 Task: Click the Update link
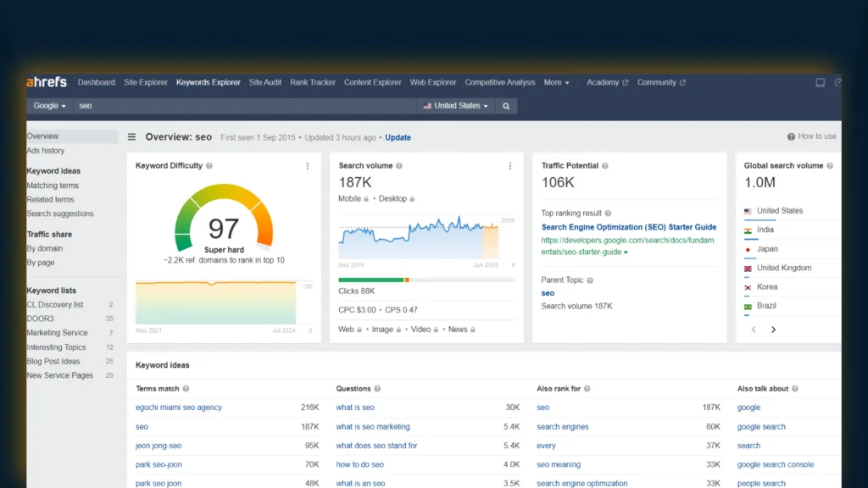398,137
